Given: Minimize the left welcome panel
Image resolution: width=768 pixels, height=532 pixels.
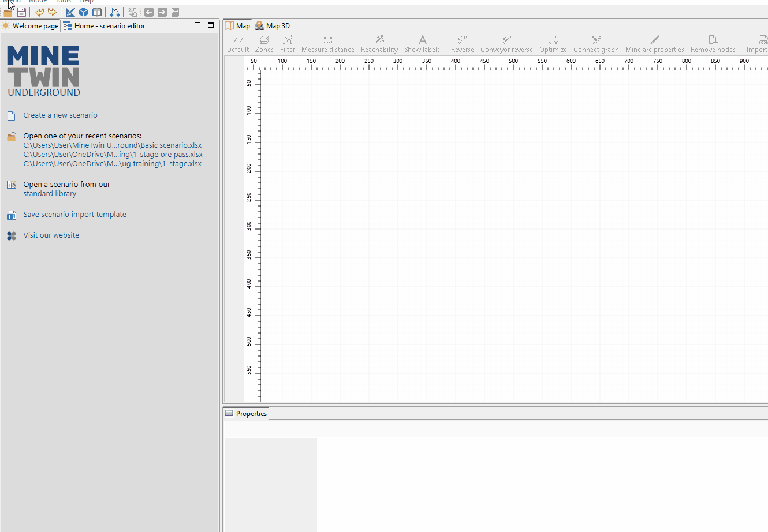Looking at the screenshot, I should coord(197,24).
